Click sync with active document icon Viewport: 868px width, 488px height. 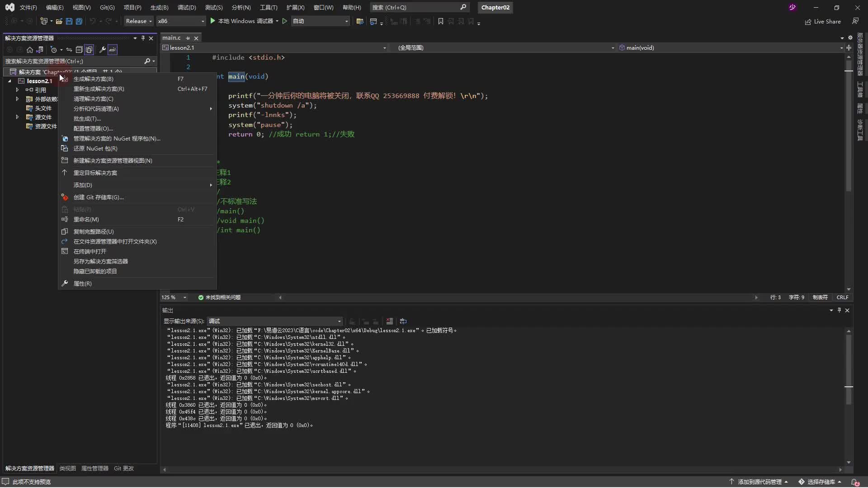(x=69, y=50)
